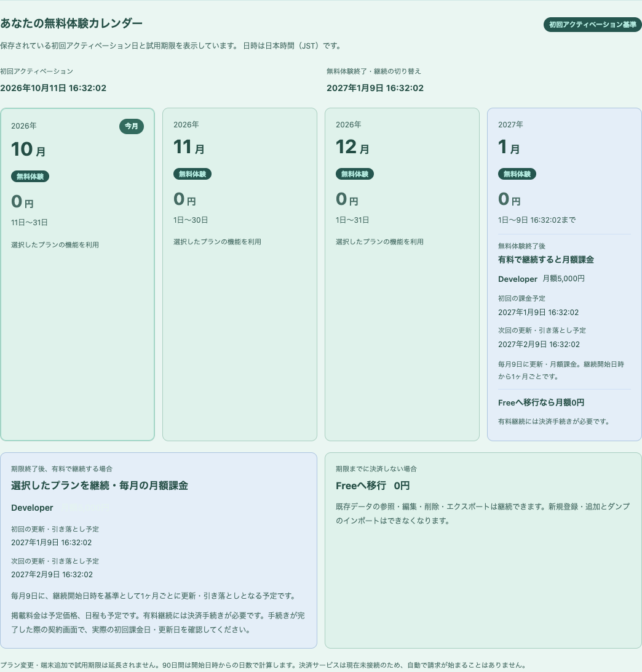Click 有料で継続すると月額課金 heading

click(x=546, y=260)
